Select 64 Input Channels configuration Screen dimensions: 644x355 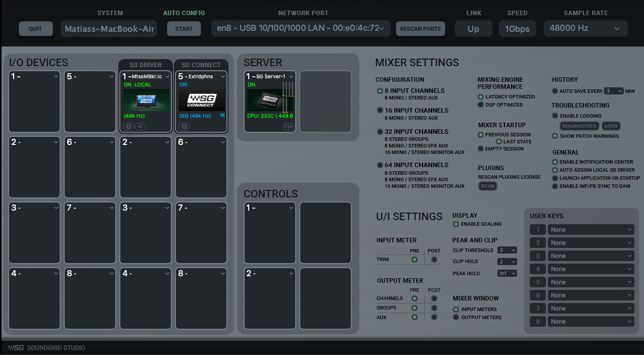click(x=380, y=165)
